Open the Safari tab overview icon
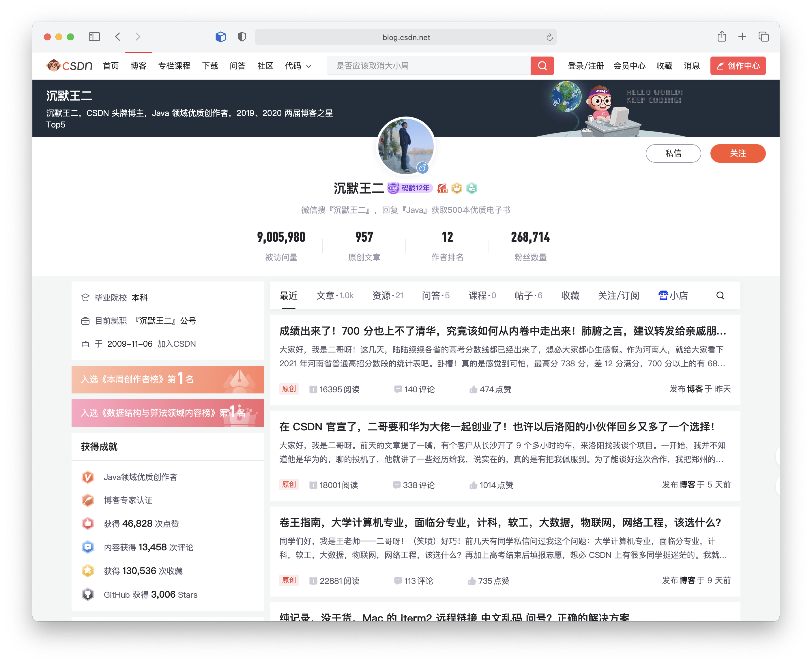The image size is (812, 664). 763,37
